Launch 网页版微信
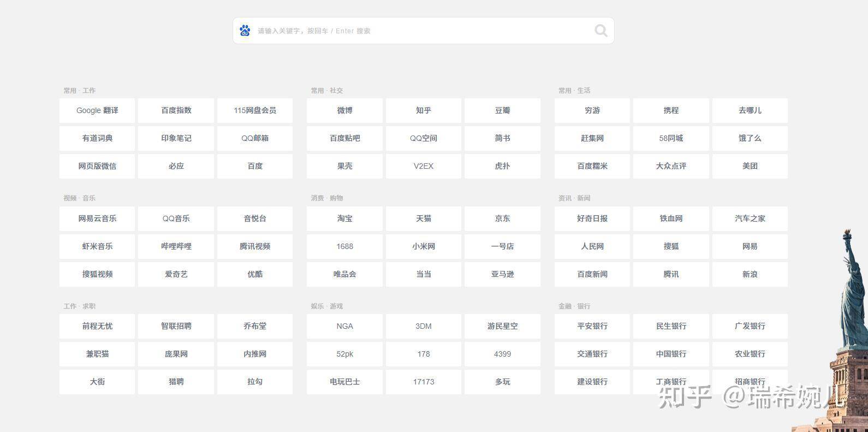This screenshot has height=432, width=868. [97, 166]
